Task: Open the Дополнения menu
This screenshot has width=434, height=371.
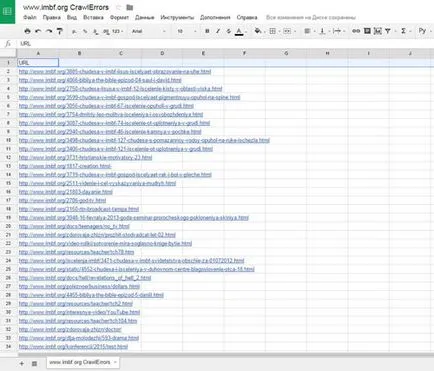Action: click(215, 17)
